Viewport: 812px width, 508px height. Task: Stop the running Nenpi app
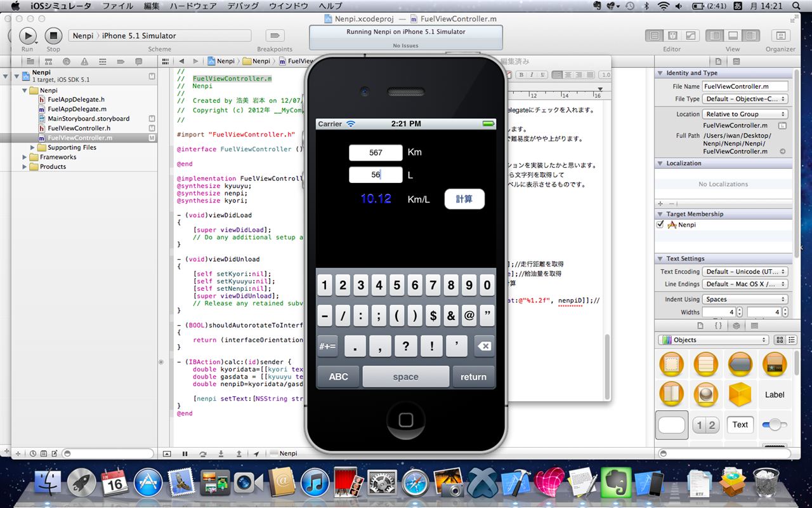pos(53,36)
